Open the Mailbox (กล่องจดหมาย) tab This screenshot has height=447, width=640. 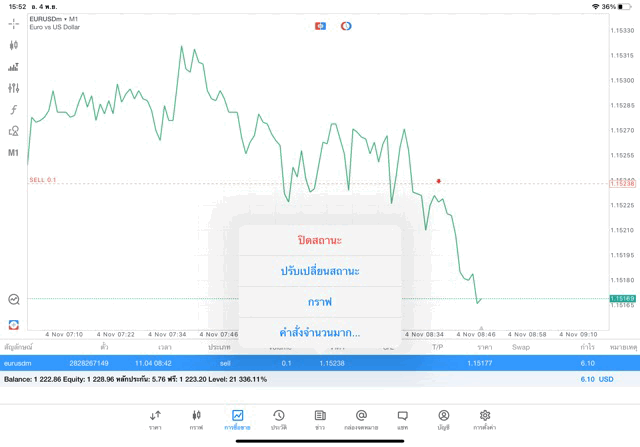click(x=361, y=418)
